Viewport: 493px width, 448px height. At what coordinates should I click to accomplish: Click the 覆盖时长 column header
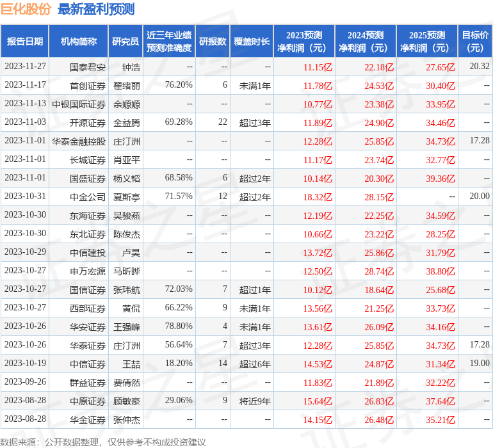[252, 41]
